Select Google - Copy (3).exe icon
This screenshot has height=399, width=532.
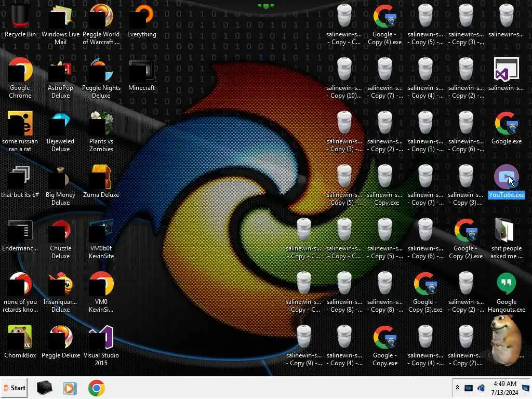tap(425, 292)
